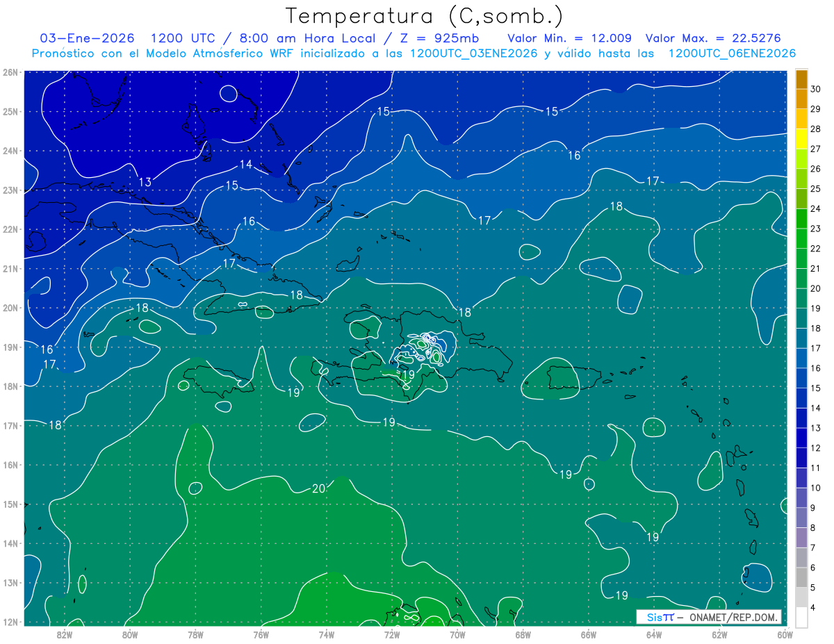Click the color bar label '10'
The image size is (834, 644).
(x=816, y=488)
